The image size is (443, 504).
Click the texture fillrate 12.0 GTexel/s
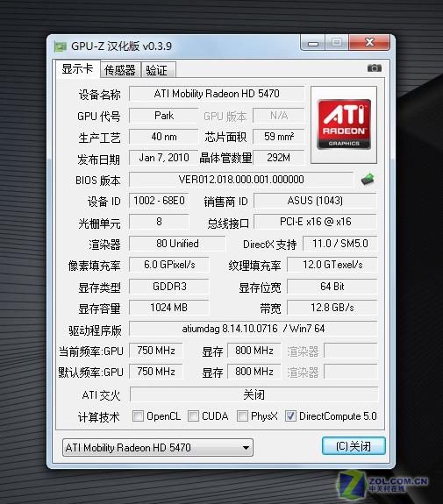(332, 265)
